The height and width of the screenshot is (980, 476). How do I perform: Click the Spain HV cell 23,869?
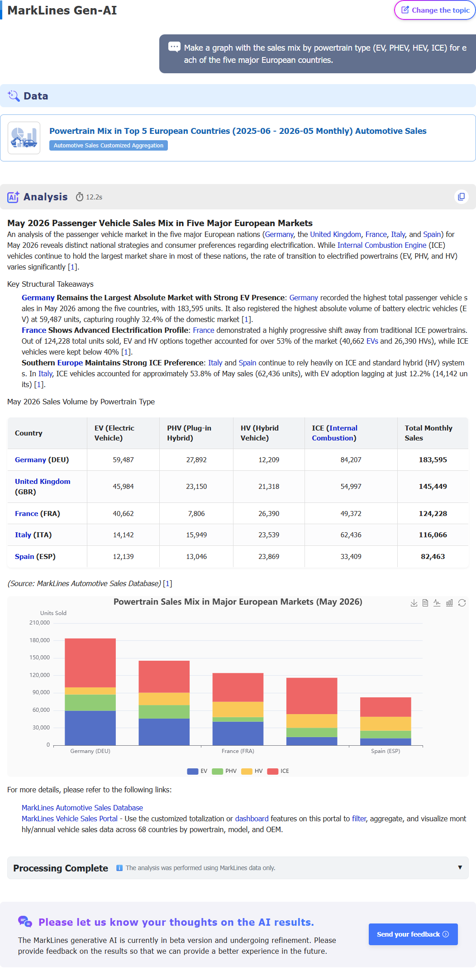pos(269,556)
